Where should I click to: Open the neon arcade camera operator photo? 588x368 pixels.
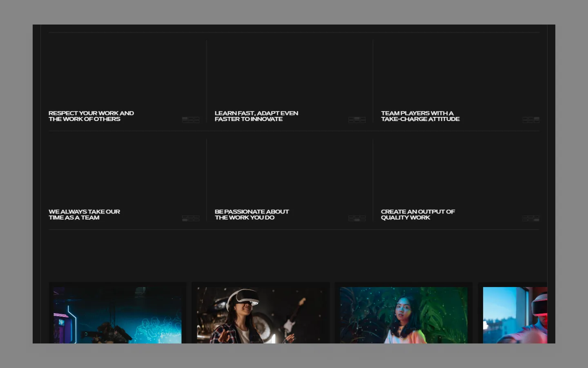point(118,315)
